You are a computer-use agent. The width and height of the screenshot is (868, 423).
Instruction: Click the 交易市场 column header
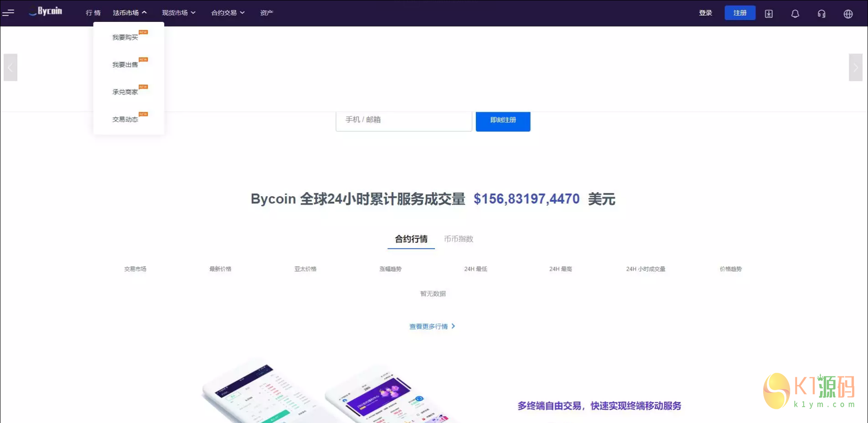point(135,269)
